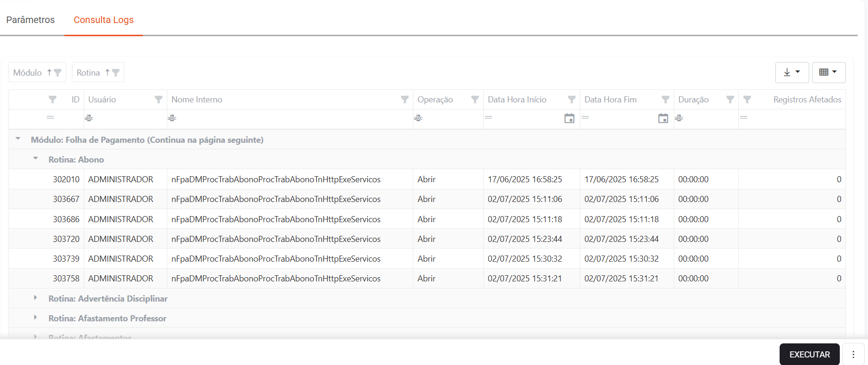Screen dimensions: 868x365
Task: Switch to the Parâmetros tab
Action: tap(31, 20)
